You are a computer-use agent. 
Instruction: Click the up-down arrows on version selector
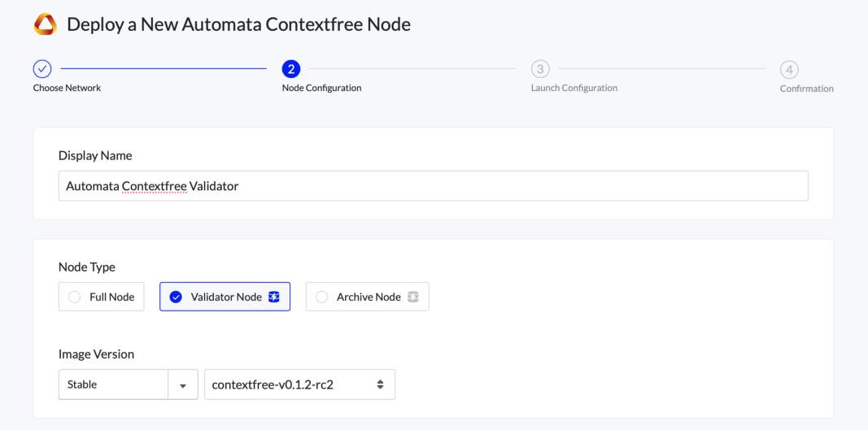(x=380, y=384)
